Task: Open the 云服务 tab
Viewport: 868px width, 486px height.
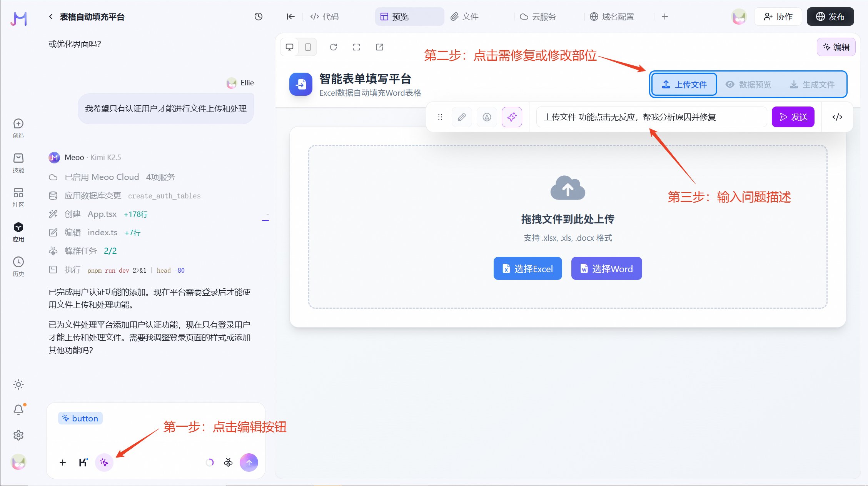Action: click(x=538, y=17)
